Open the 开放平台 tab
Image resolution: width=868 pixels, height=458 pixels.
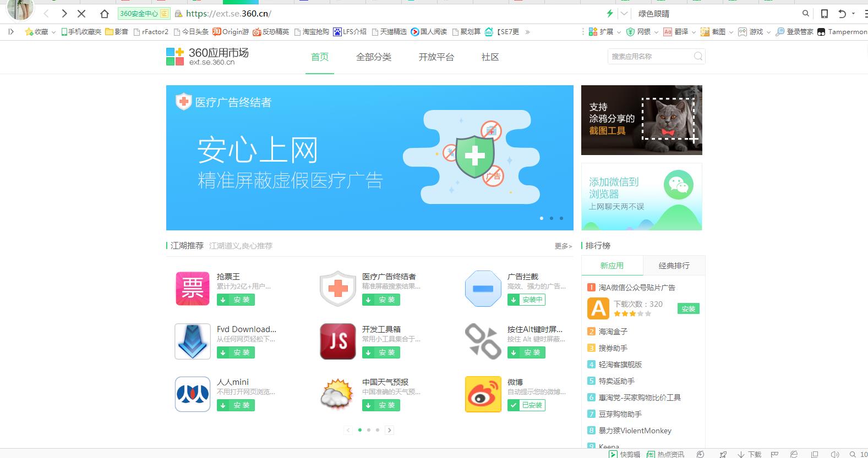(436, 57)
